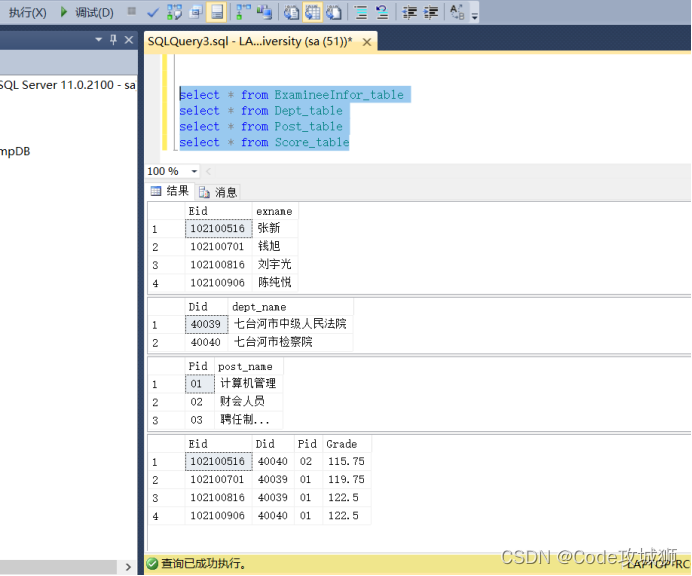The image size is (692, 576).
Task: Select cell 七台河市中级人民法院
Action: point(290,324)
